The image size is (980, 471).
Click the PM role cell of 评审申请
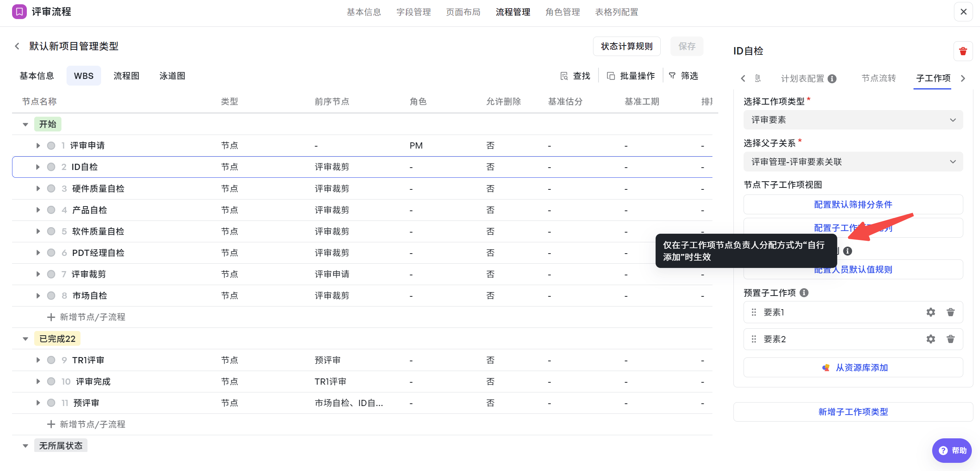pos(416,145)
